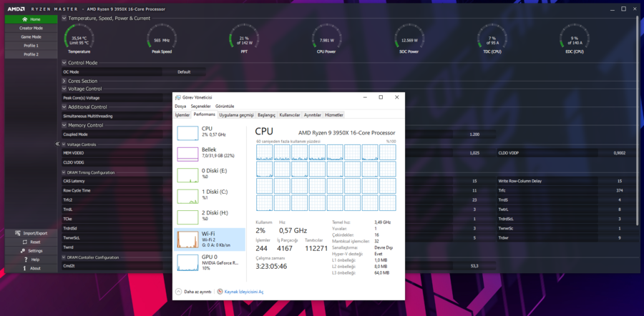The height and width of the screenshot is (316, 644).
Task: Switch to the Ayrıntılar tab
Action: pos(313,115)
